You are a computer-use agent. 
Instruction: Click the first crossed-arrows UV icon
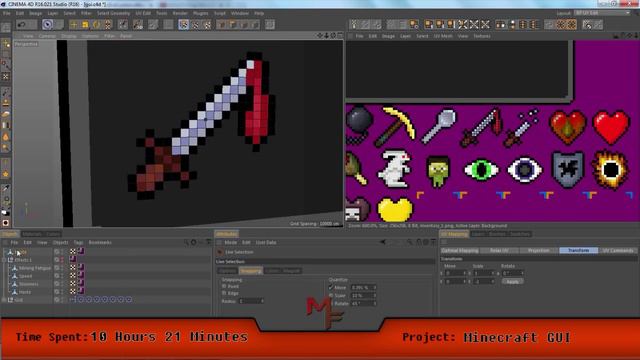pos(462,24)
